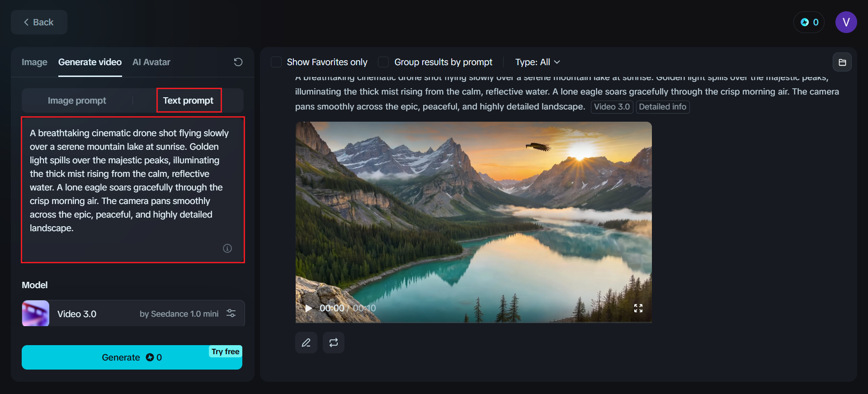The width and height of the screenshot is (868, 394).
Task: Switch to the Image tab
Action: pos(34,62)
